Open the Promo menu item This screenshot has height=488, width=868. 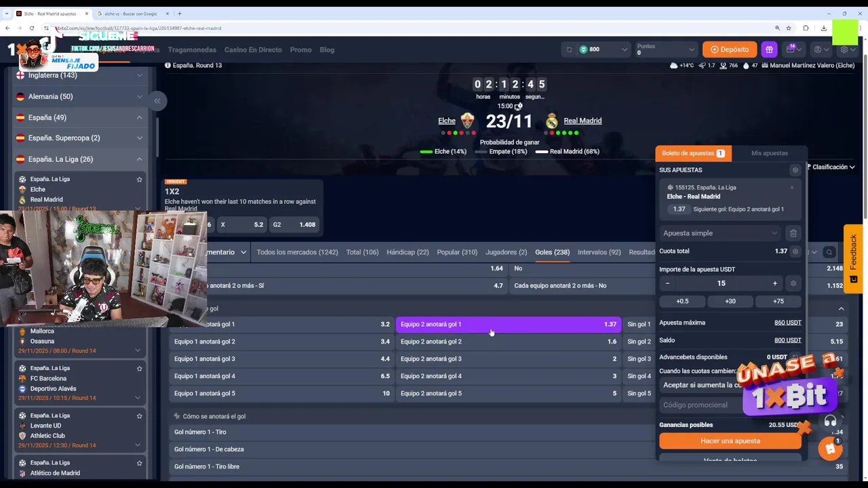[x=300, y=49]
